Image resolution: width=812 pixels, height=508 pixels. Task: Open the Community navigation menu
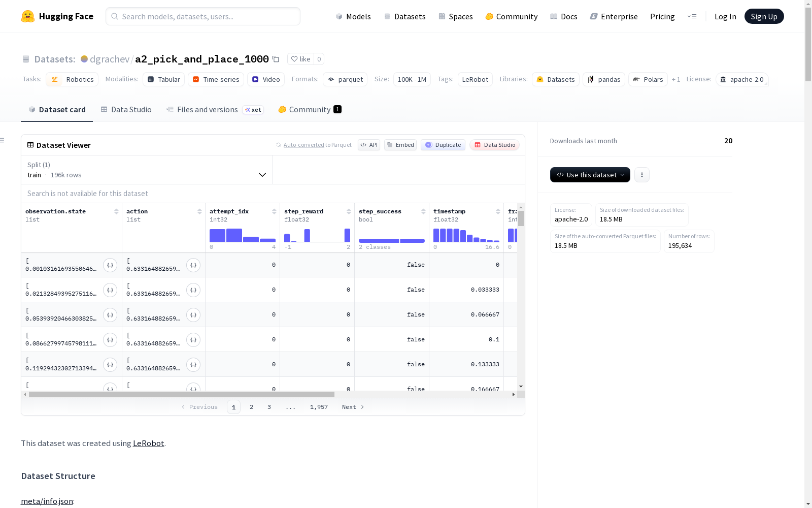[x=512, y=16]
